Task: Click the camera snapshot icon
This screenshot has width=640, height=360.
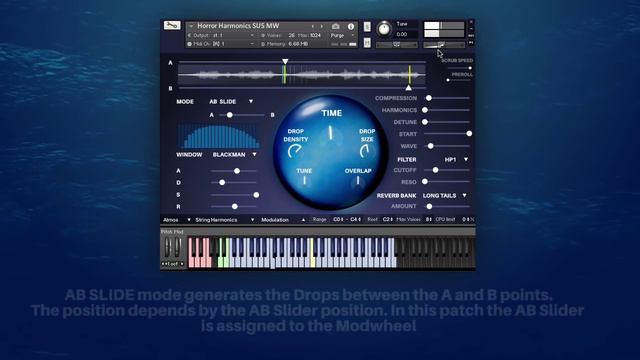Action: (335, 26)
